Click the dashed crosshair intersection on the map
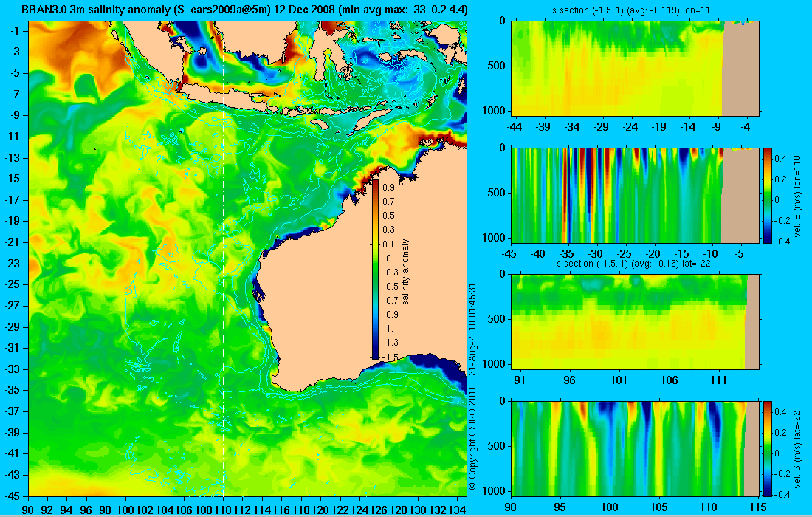 pos(223,253)
